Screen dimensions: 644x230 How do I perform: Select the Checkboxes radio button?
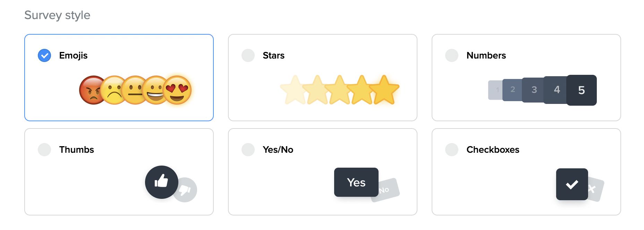pyautogui.click(x=452, y=150)
